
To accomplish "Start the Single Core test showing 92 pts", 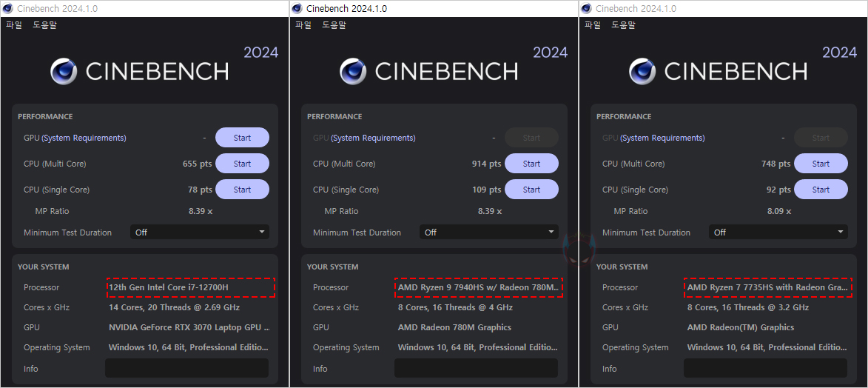I will pos(821,190).
